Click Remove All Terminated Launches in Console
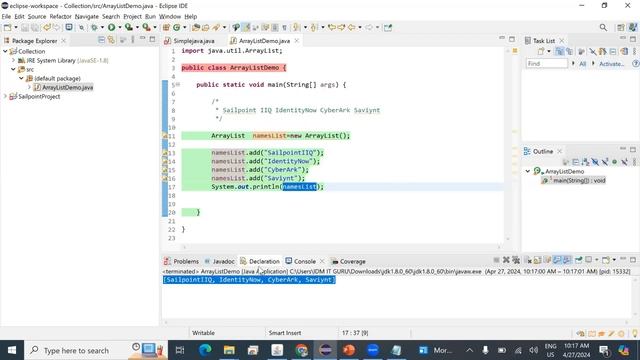This screenshot has height=360, width=640. pos(516,260)
